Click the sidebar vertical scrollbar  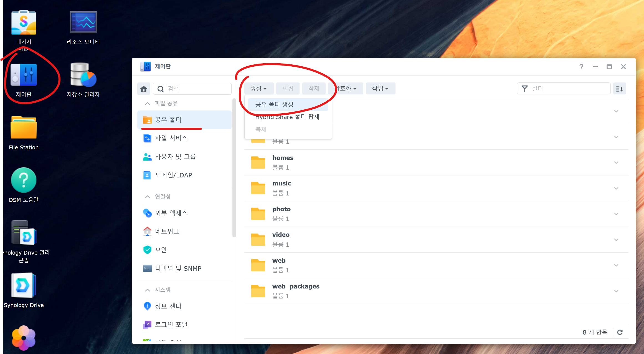(234, 167)
